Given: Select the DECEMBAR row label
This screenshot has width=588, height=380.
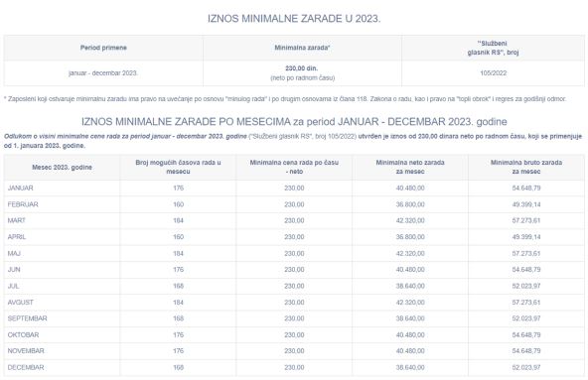Looking at the screenshot, I should click(x=26, y=367).
